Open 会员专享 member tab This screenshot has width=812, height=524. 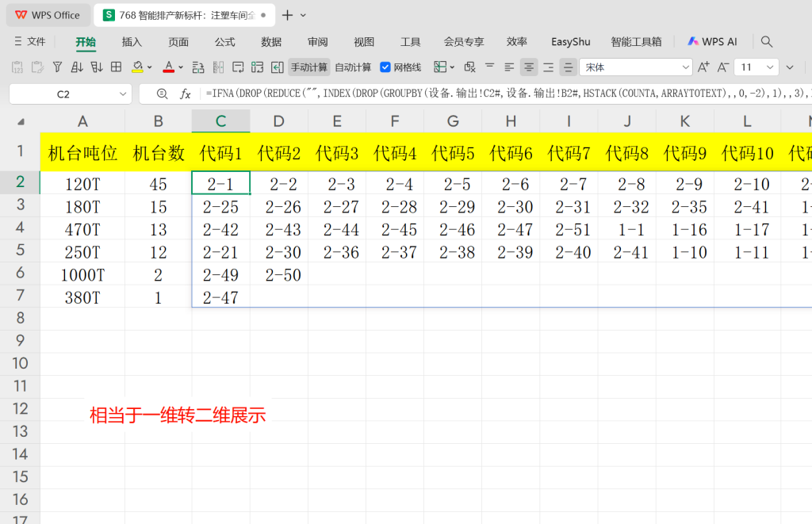click(464, 42)
